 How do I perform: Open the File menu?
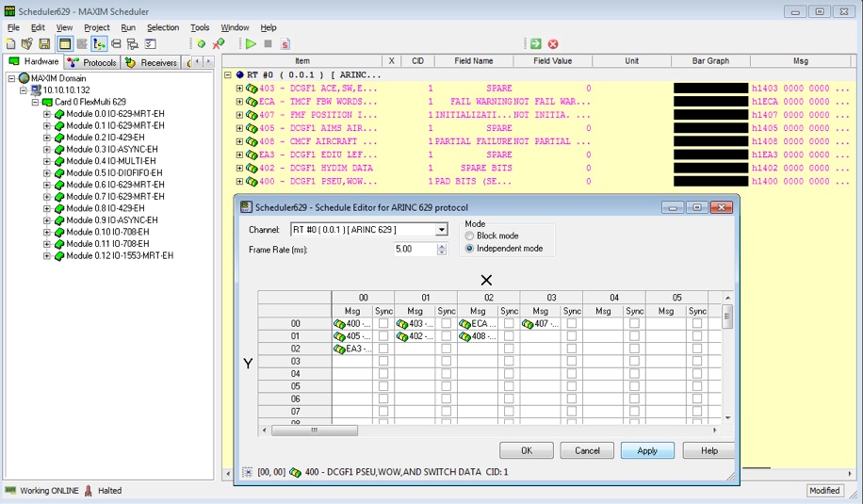(x=13, y=27)
